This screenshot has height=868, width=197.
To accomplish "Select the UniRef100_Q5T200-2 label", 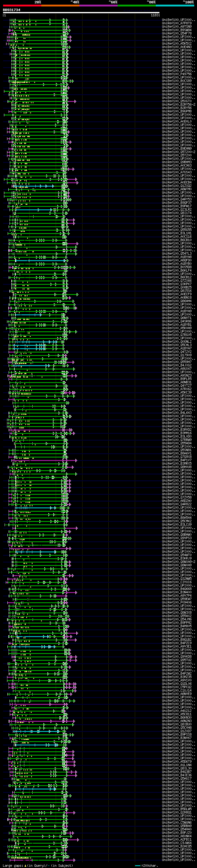I will click(179, 152).
